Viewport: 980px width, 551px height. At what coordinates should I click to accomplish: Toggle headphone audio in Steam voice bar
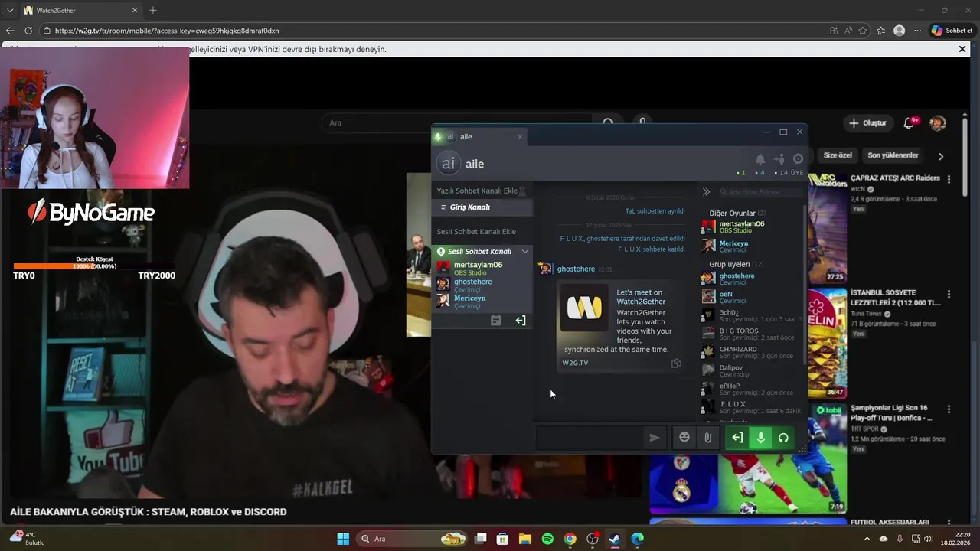pyautogui.click(x=783, y=438)
